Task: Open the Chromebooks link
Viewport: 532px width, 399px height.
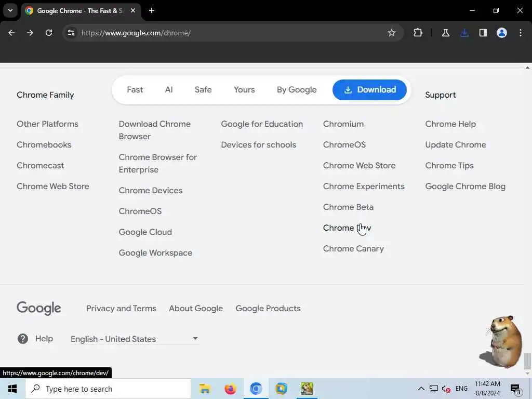Action: coord(44,144)
